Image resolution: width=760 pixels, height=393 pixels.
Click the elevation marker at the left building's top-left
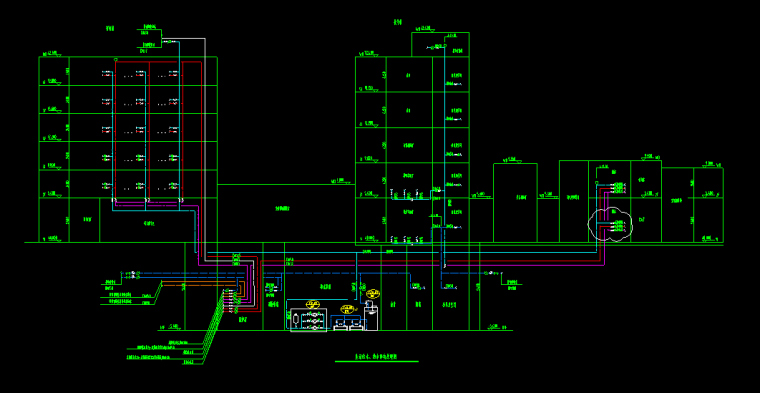(x=52, y=53)
